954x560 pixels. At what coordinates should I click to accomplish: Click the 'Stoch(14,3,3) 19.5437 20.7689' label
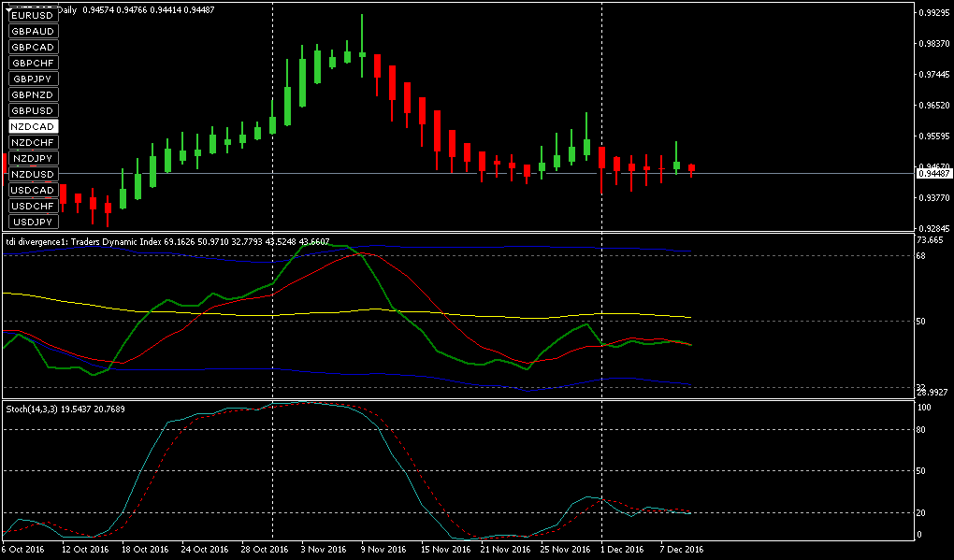click(x=65, y=409)
